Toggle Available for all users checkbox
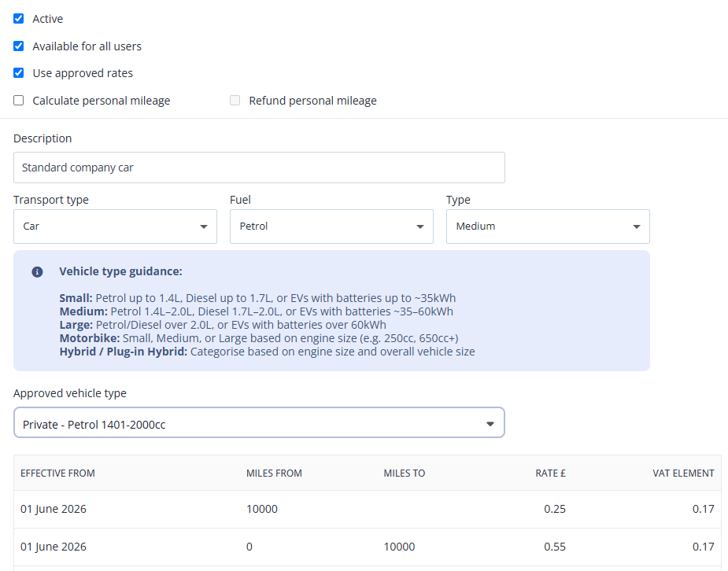 (x=19, y=46)
